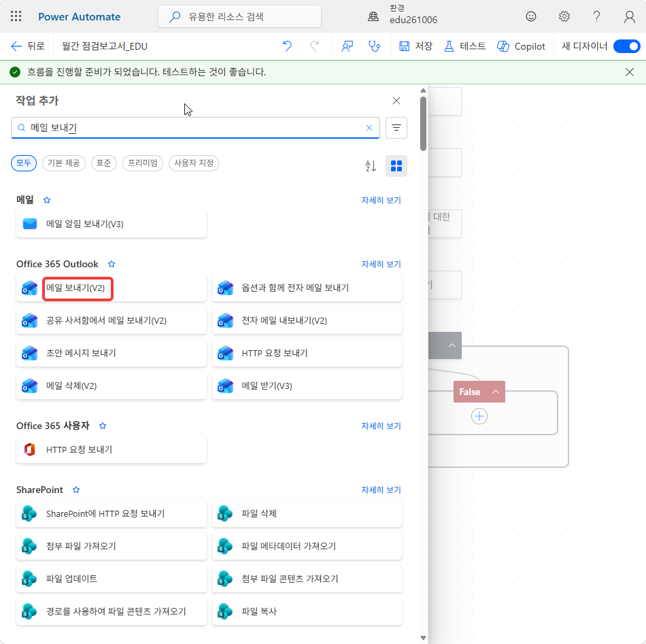Clear the 메일 보내기 search text
Image resolution: width=646 pixels, height=644 pixels.
click(x=369, y=128)
